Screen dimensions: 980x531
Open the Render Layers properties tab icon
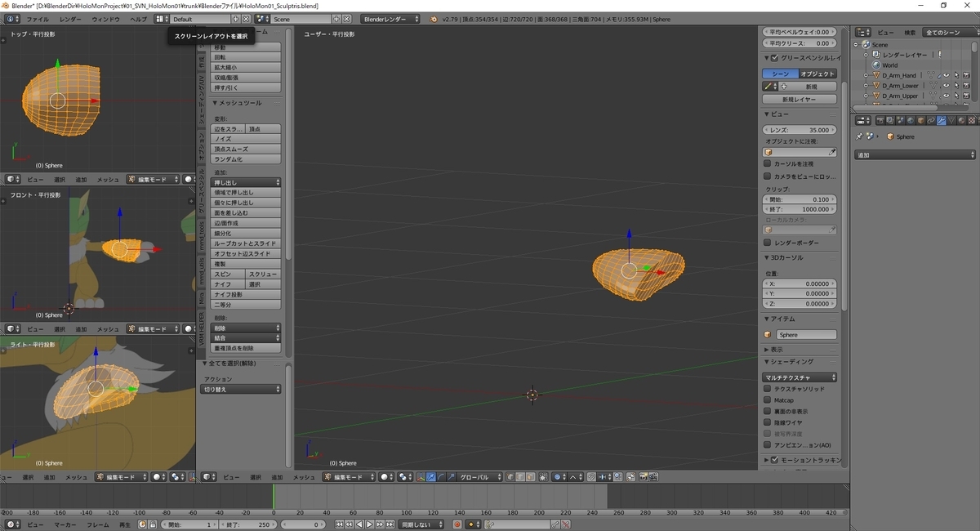coord(889,120)
